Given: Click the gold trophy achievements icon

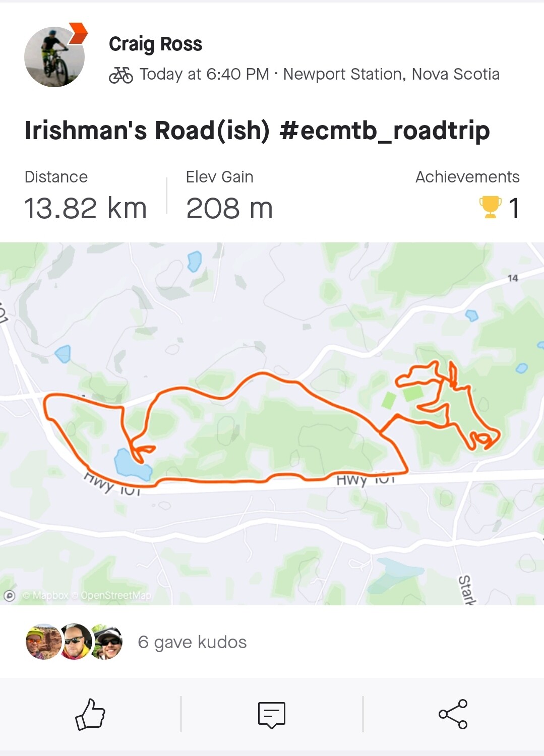Looking at the screenshot, I should point(490,207).
